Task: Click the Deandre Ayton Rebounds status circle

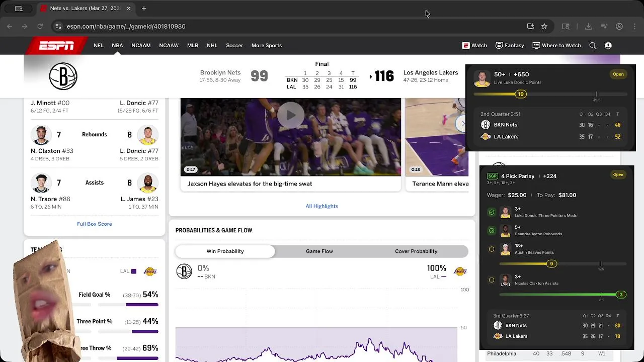Action: pos(492,231)
